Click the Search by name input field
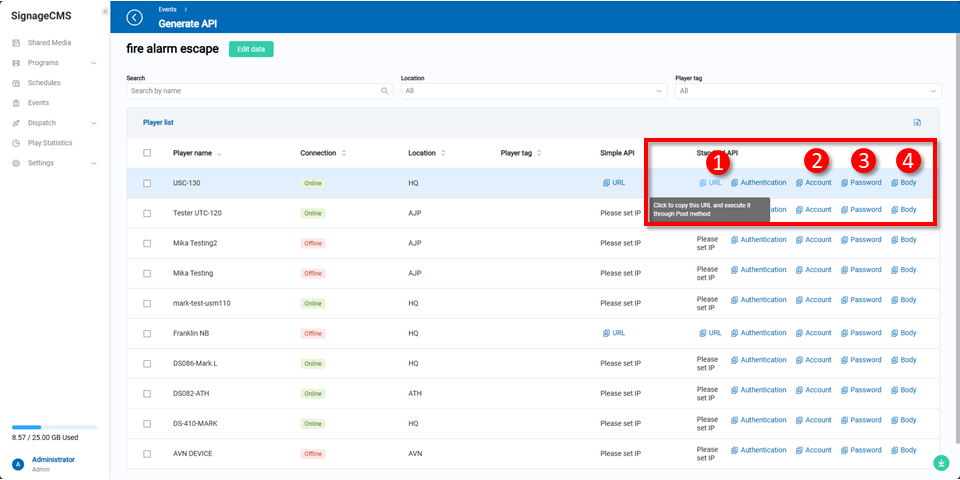The height and width of the screenshot is (480, 960). (253, 91)
